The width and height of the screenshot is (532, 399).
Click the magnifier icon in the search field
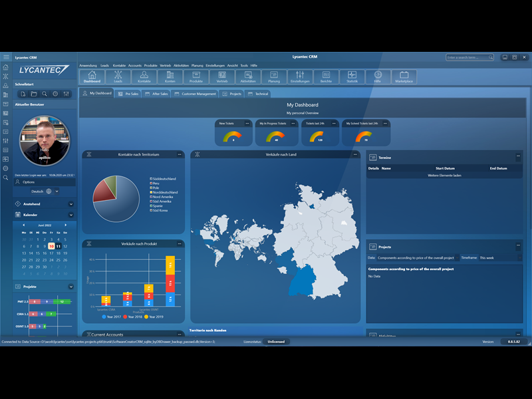[x=491, y=57]
